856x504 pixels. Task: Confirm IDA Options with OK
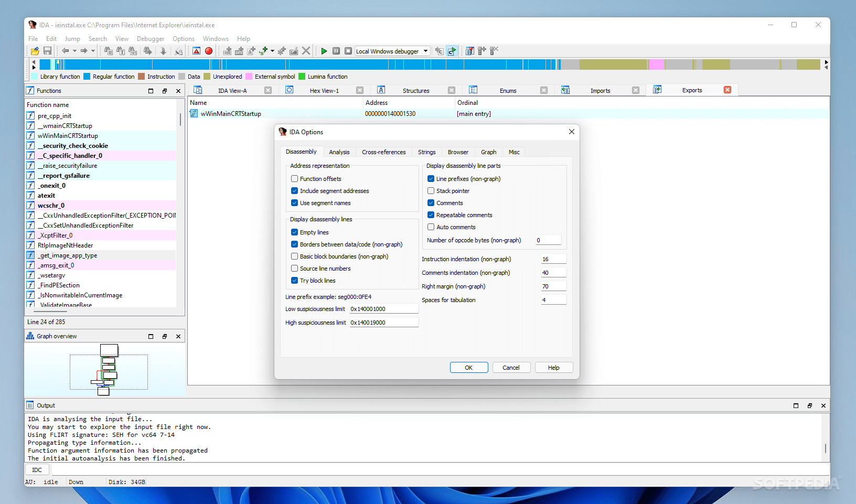pyautogui.click(x=469, y=368)
